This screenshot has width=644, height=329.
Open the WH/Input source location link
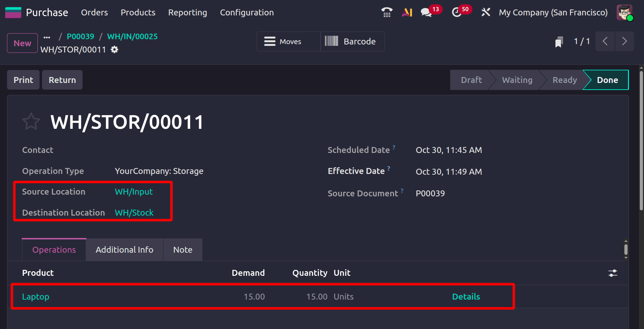point(134,191)
